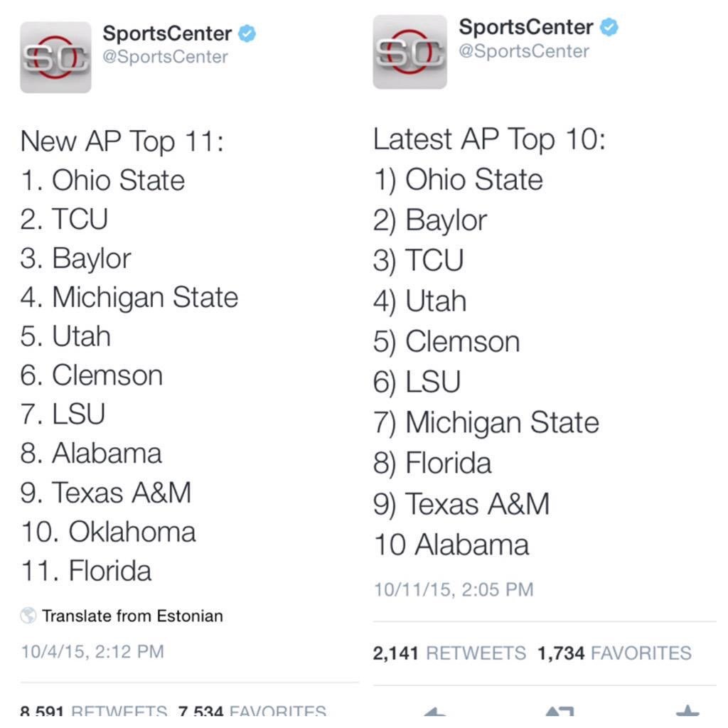
Task: Click globe icon beside Translate from Estonian
Action: click(x=28, y=615)
